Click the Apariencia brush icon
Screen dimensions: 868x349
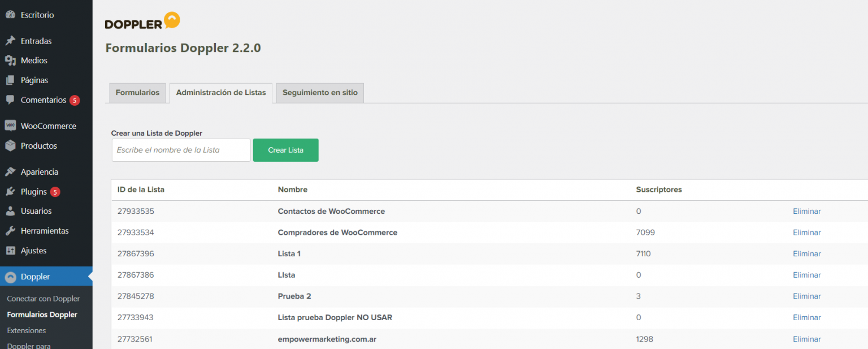pyautogui.click(x=11, y=171)
